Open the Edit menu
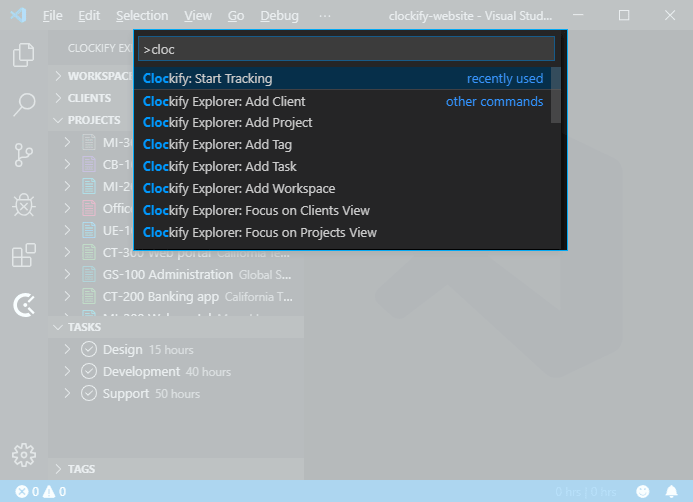The width and height of the screenshot is (693, 502). pos(89,16)
